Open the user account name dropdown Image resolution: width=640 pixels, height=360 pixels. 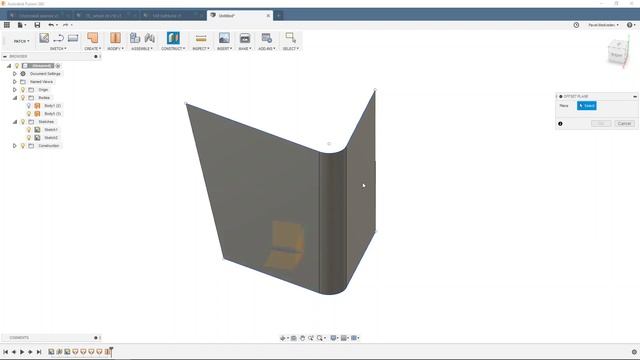pos(603,25)
